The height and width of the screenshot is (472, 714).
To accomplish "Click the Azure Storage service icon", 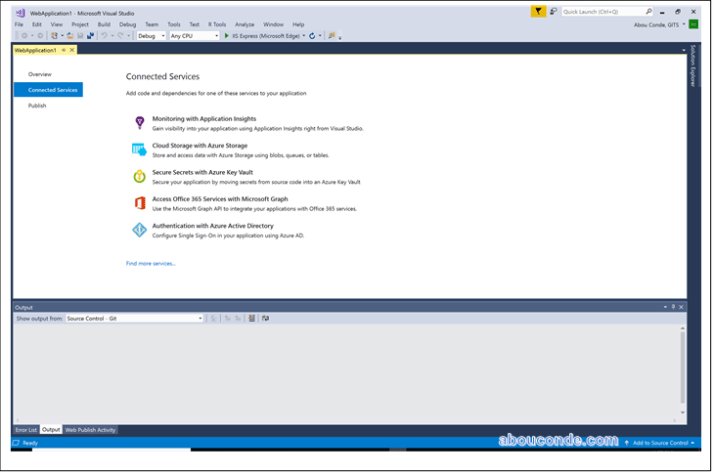I will point(140,149).
